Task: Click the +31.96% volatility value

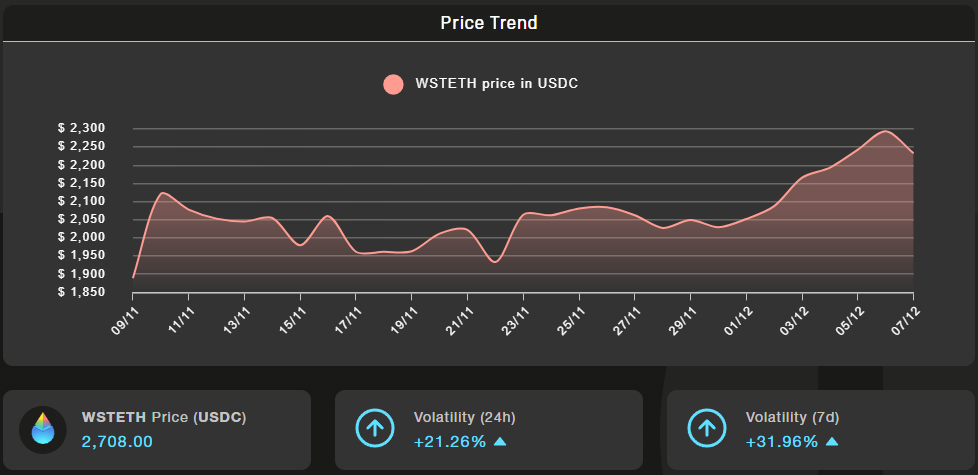Action: (x=782, y=441)
